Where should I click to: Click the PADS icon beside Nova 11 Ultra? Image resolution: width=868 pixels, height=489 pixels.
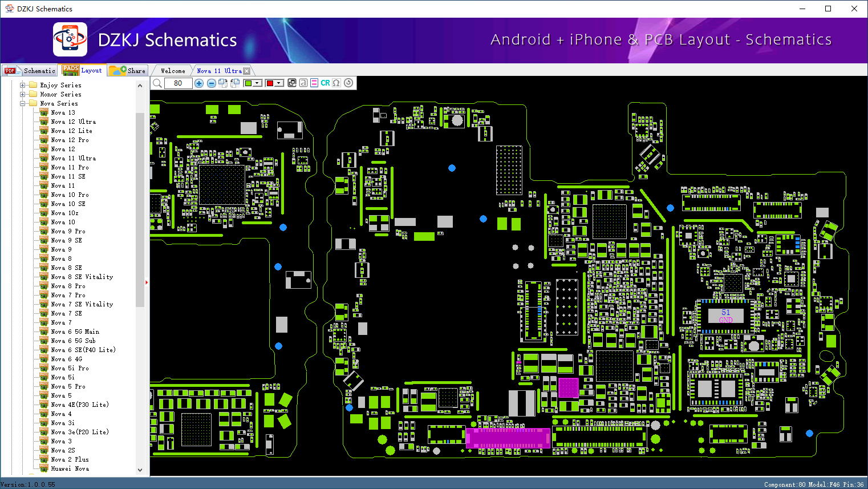coord(44,158)
